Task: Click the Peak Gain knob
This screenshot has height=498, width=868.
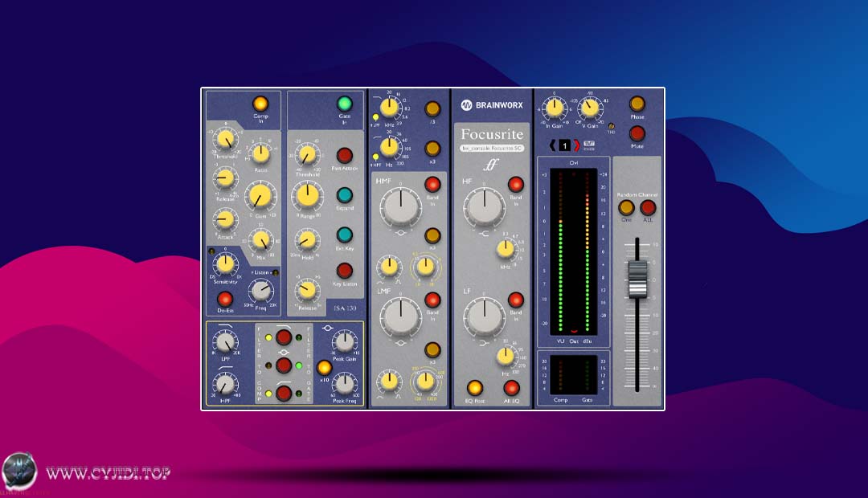Action: click(x=344, y=342)
